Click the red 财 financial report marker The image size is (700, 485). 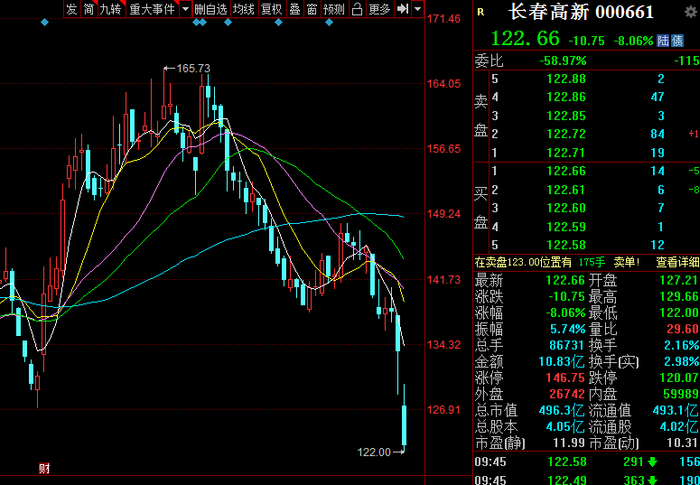coord(44,468)
